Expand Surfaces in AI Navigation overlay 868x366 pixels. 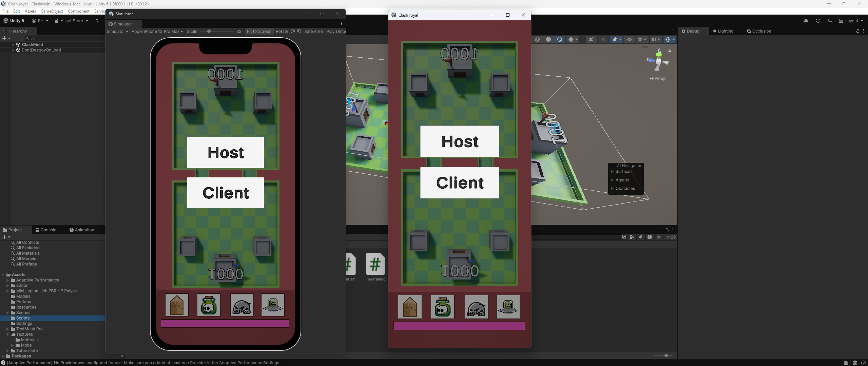613,172
